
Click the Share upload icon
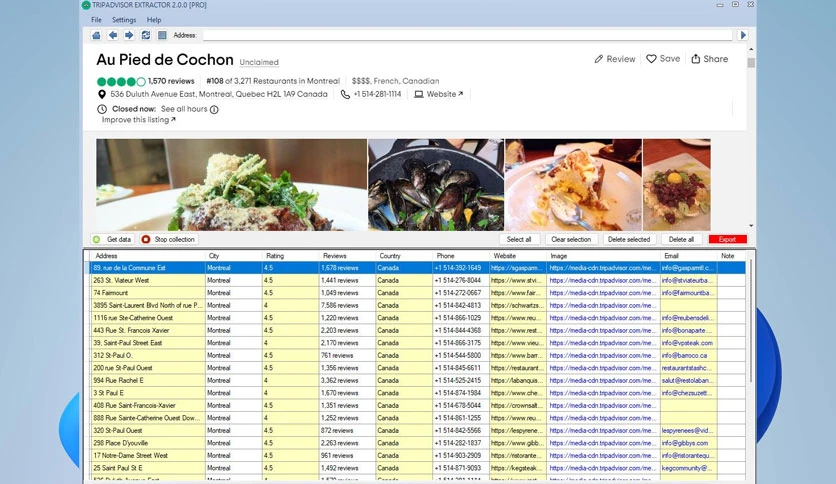coord(696,59)
